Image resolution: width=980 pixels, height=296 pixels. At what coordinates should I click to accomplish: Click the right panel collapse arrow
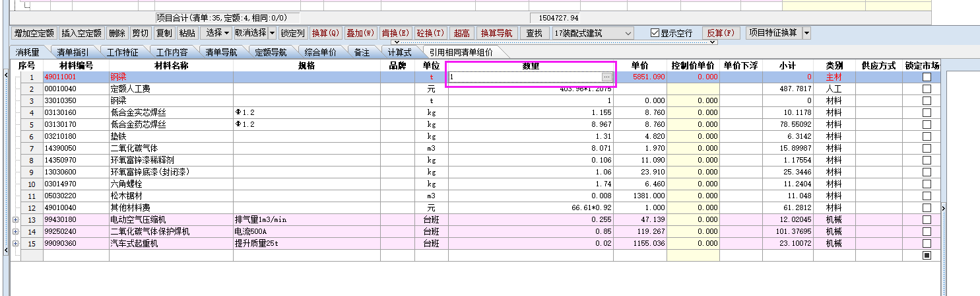pos(943,208)
